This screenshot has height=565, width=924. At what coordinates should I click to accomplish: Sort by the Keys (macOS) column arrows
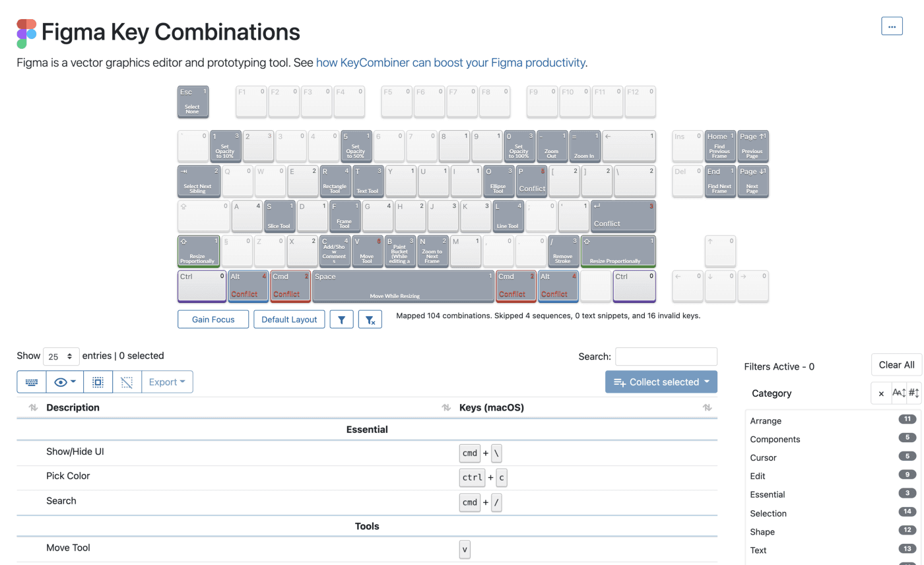pos(446,408)
